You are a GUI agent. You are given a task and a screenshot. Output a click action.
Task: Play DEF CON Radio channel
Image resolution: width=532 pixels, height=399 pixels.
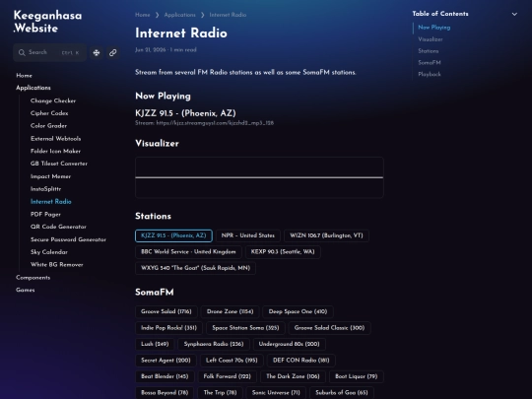point(300,361)
